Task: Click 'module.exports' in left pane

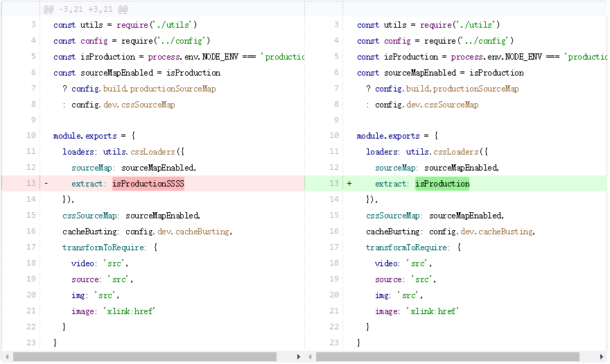Action: tap(85, 136)
